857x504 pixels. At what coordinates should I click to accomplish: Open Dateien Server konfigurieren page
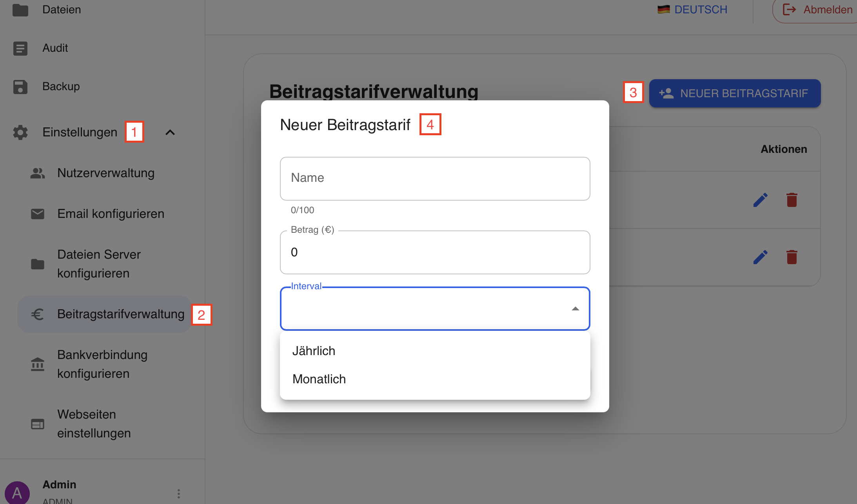[105, 264]
